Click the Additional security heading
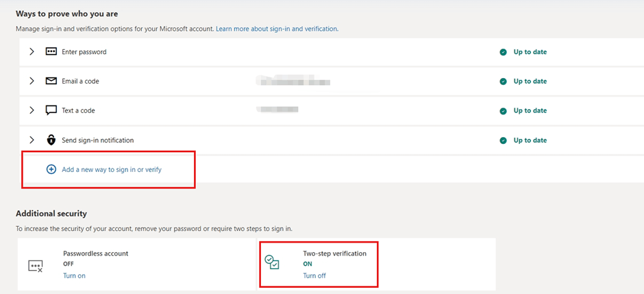This screenshot has height=294, width=644. (x=51, y=214)
